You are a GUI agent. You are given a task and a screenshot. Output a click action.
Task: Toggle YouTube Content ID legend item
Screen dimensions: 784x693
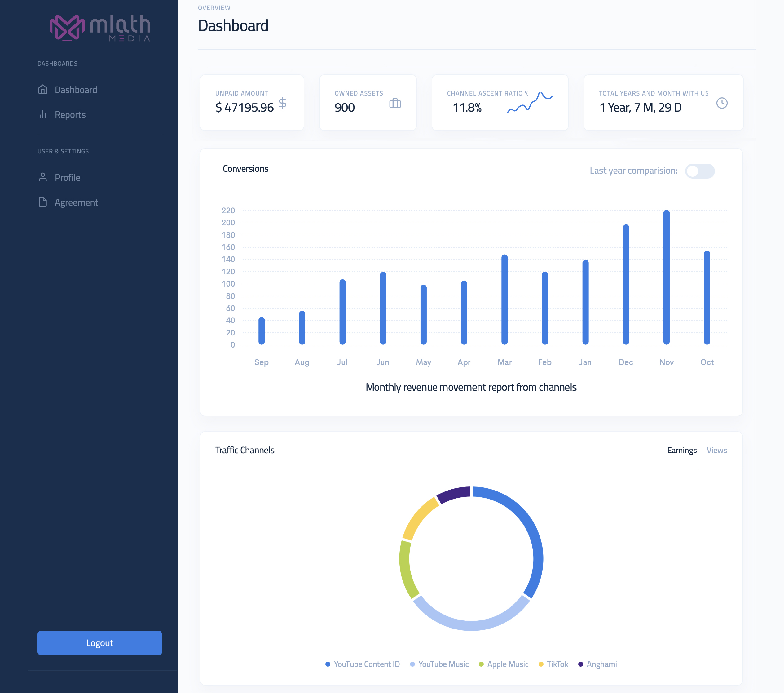click(363, 664)
